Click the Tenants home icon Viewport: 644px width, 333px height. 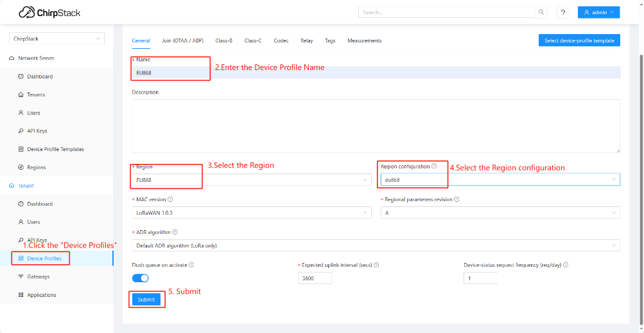click(21, 94)
